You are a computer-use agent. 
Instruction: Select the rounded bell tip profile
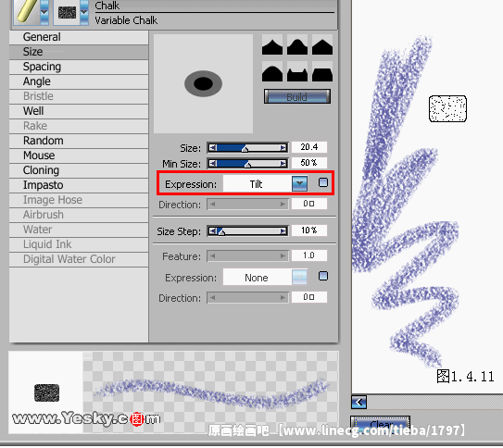coord(297,45)
